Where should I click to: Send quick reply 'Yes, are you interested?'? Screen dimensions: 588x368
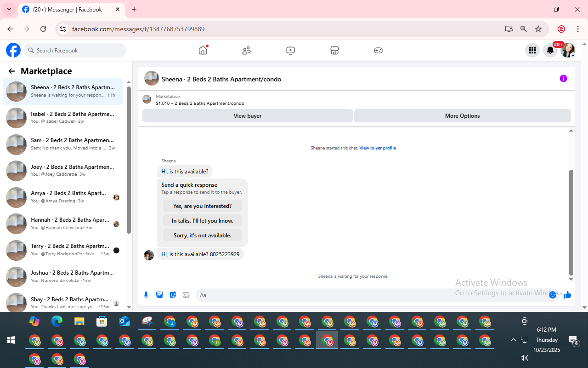(x=203, y=206)
